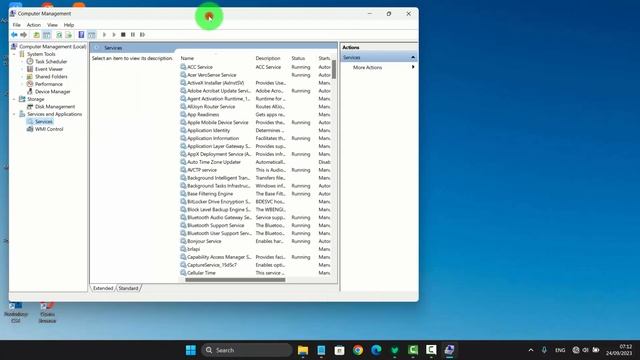Click the ENG language indicator
Image resolution: width=640 pixels, height=360 pixels.
(560, 350)
